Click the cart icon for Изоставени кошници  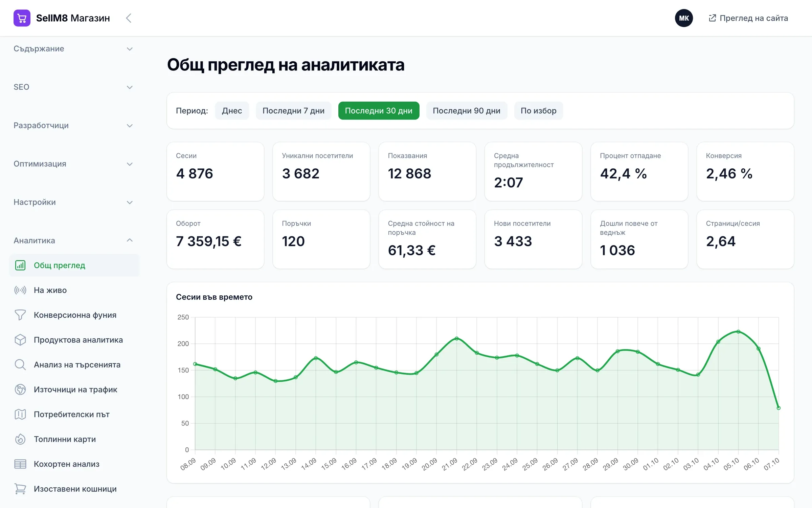20,489
